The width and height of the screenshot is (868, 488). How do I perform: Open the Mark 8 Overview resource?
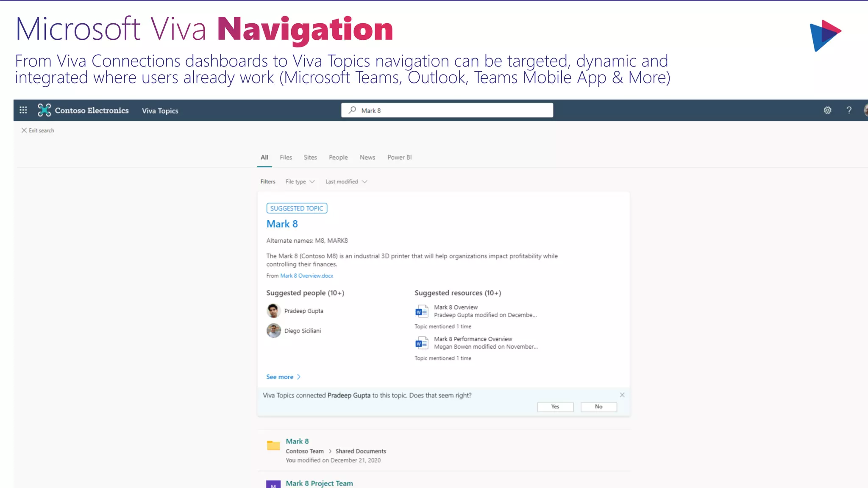click(x=456, y=307)
